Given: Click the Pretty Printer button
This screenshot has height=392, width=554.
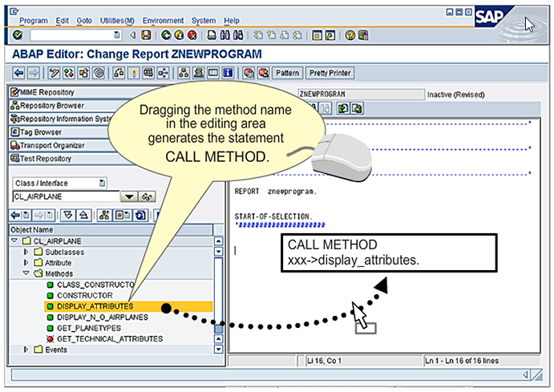Looking at the screenshot, I should click(329, 73).
